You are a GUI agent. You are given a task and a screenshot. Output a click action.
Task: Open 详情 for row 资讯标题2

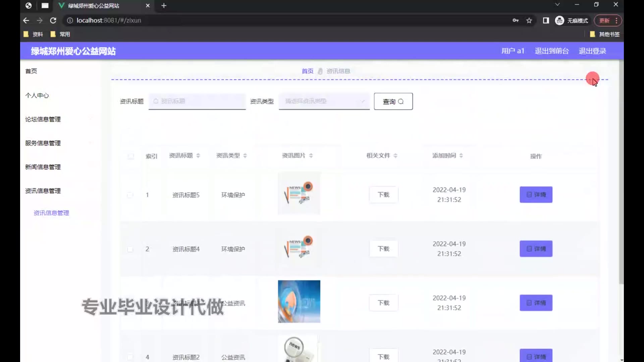(x=536, y=356)
